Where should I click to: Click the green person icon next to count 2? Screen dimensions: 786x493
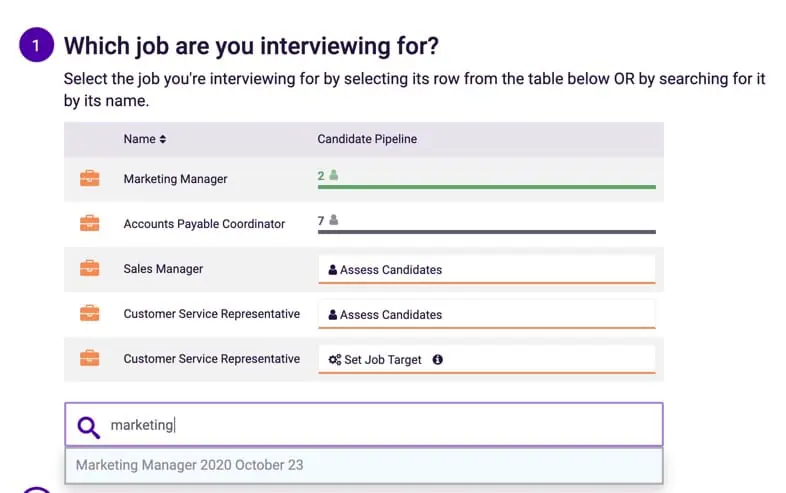pos(334,175)
